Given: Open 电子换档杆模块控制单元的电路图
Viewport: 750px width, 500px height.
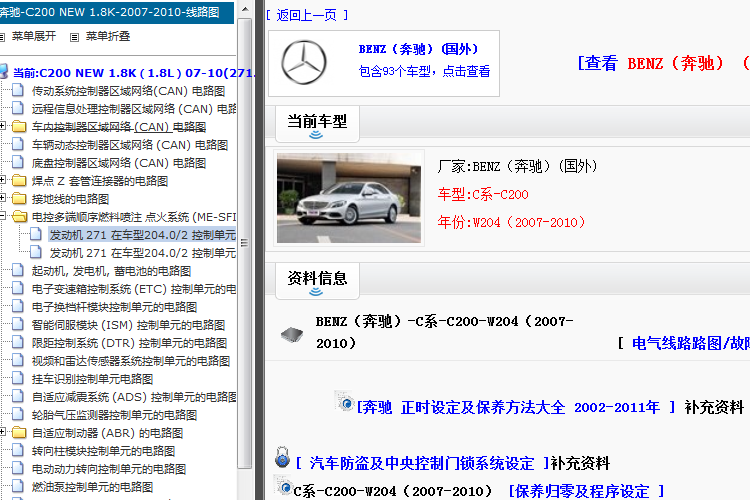Looking at the screenshot, I should pyautogui.click(x=114, y=307).
